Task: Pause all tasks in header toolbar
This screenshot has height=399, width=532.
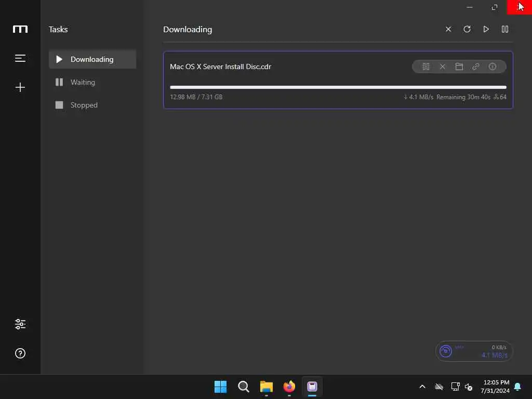Action: click(x=505, y=29)
